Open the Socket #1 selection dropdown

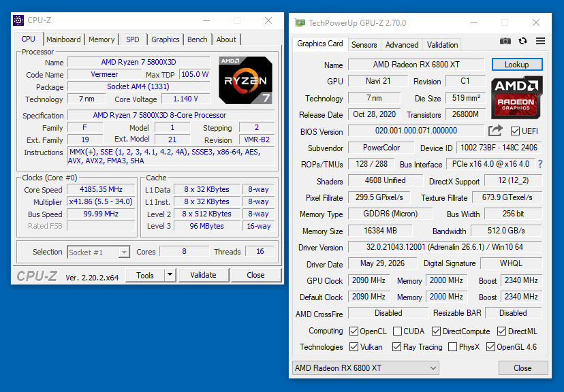pyautogui.click(x=98, y=252)
